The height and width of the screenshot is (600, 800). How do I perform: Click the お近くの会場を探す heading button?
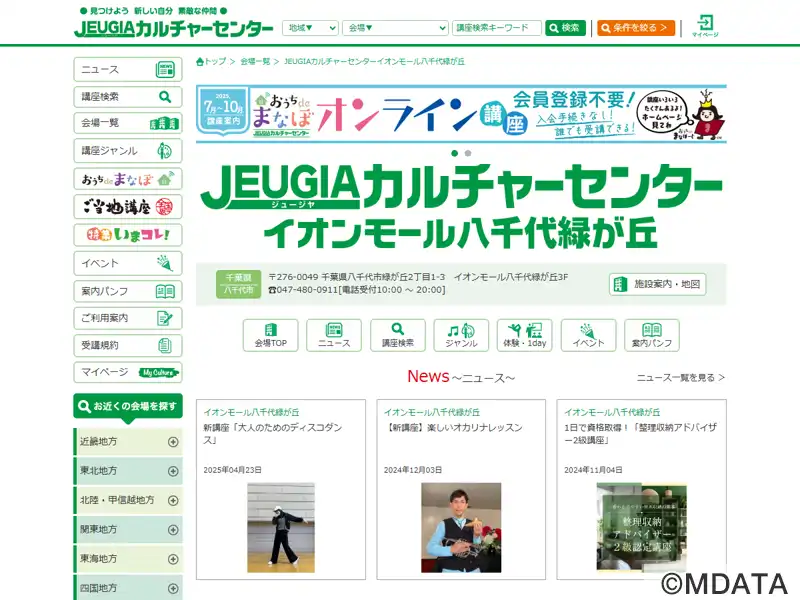click(x=128, y=406)
